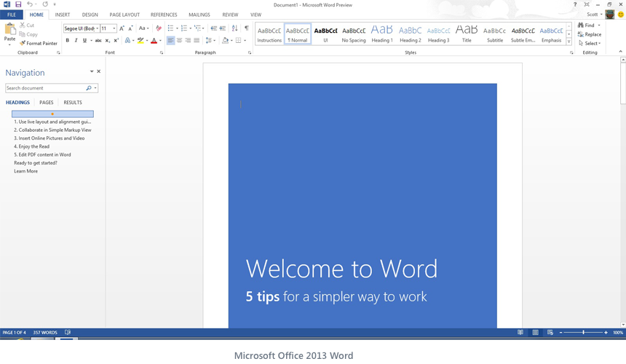This screenshot has height=364, width=626.
Task: Click the Copy icon
Action: [x=23, y=34]
